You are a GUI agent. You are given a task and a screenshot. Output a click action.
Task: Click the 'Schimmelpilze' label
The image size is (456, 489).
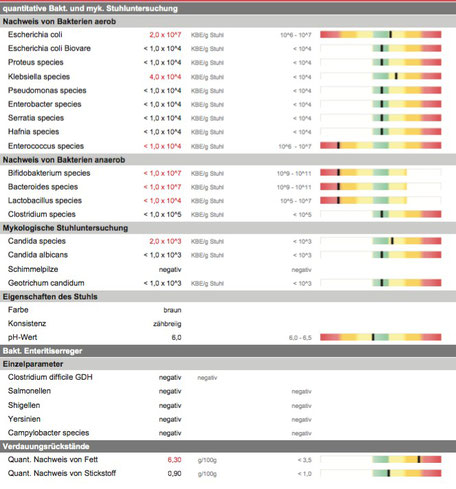[33, 269]
